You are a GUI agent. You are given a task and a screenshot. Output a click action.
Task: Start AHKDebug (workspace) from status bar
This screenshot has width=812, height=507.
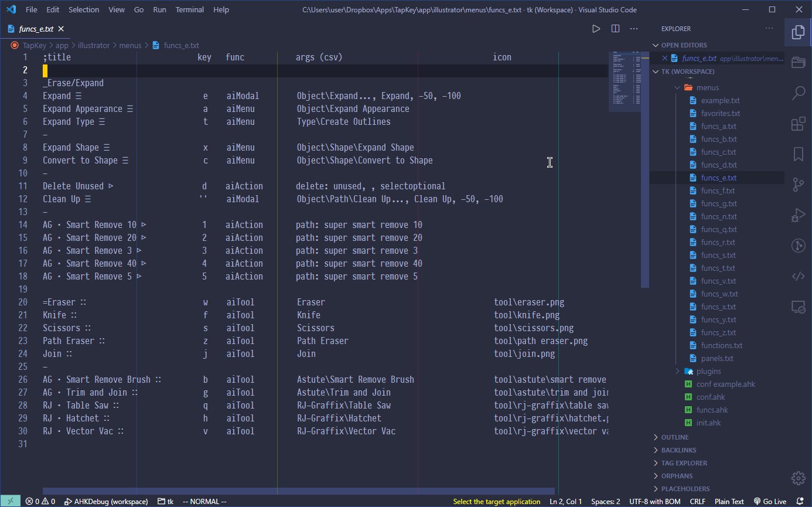point(106,501)
